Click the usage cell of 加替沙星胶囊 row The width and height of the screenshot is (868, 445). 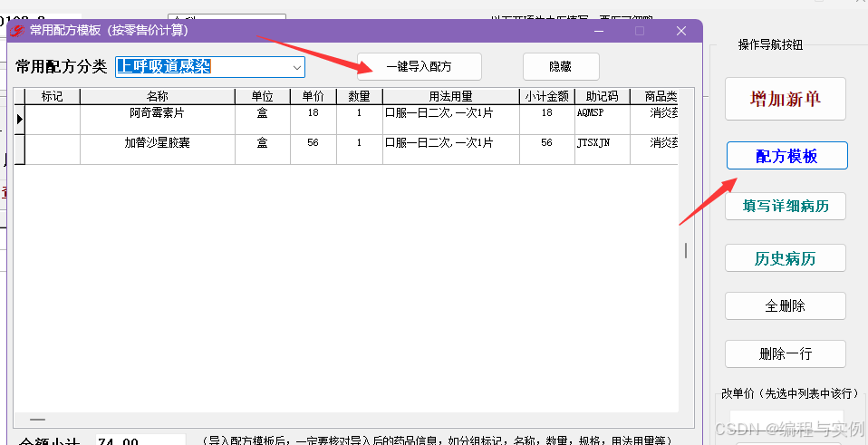point(451,150)
